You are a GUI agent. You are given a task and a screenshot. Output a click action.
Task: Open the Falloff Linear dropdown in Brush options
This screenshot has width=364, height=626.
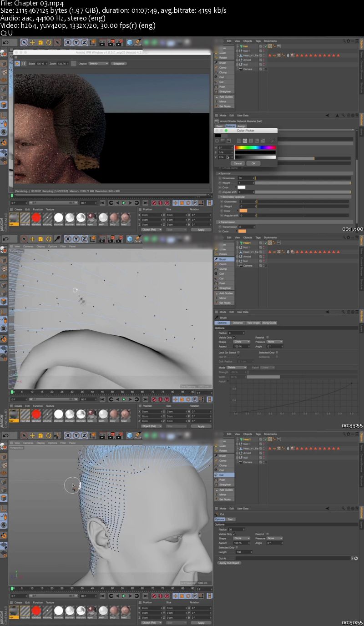[268, 367]
